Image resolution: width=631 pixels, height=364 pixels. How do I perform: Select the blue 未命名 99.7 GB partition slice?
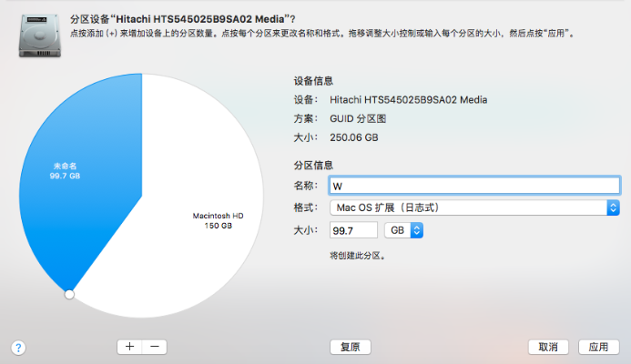click(77, 173)
